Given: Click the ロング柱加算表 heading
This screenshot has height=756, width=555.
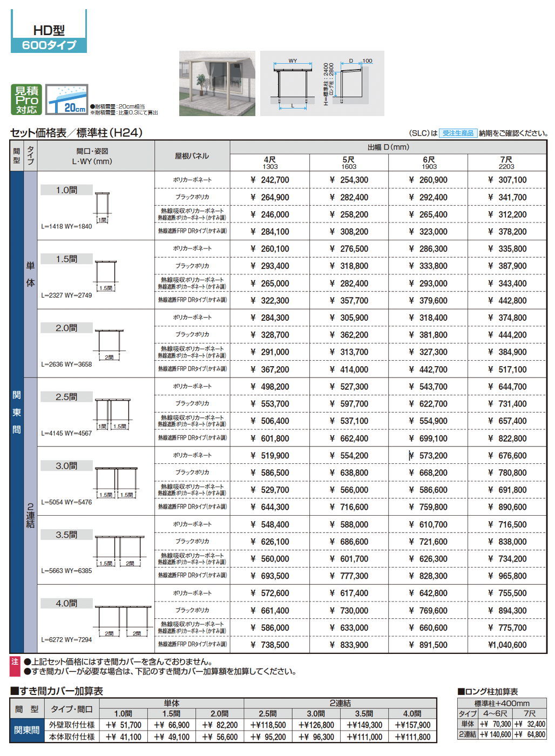Looking at the screenshot, I should [x=488, y=692].
